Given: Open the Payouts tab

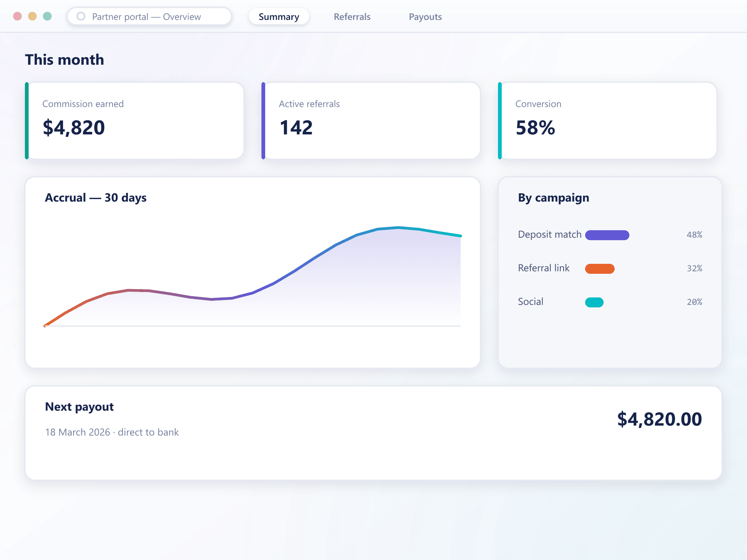Looking at the screenshot, I should coord(425,17).
